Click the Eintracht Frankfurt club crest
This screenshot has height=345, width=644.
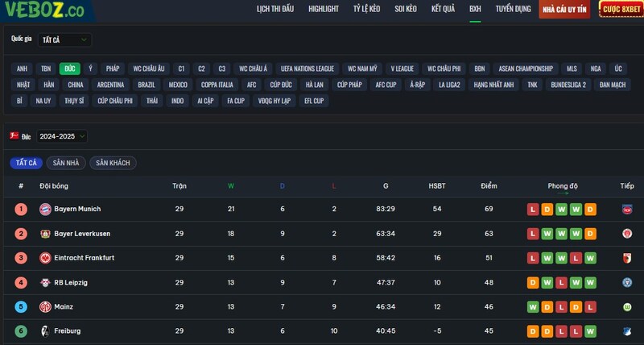click(45, 258)
